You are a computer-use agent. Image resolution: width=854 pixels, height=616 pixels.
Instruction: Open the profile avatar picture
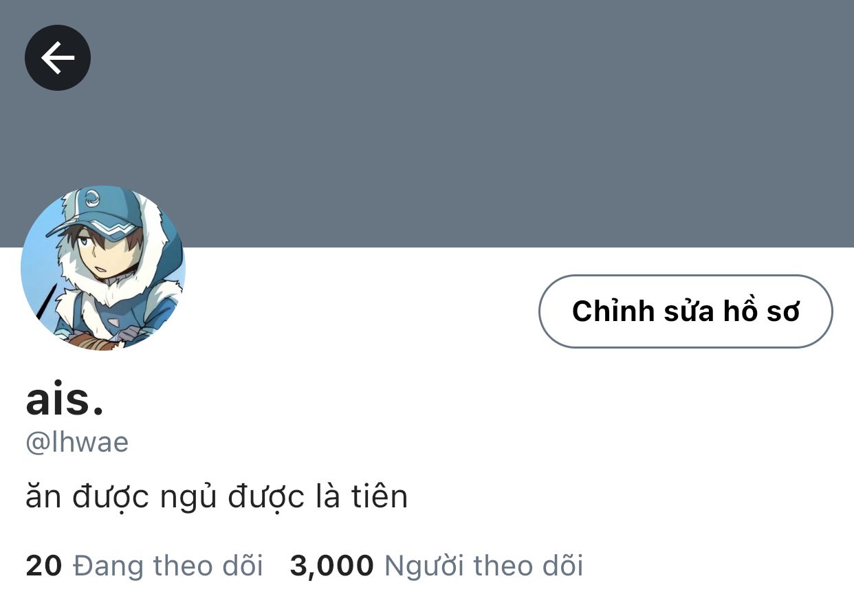pos(103,268)
